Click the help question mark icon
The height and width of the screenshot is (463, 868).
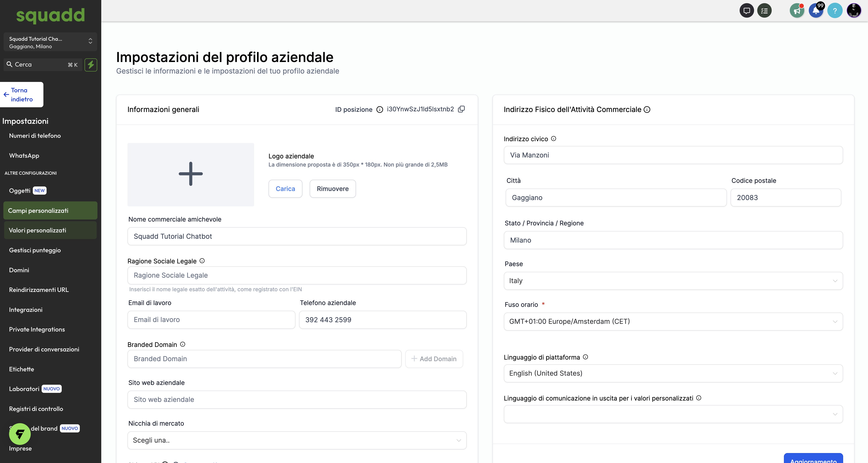(835, 11)
